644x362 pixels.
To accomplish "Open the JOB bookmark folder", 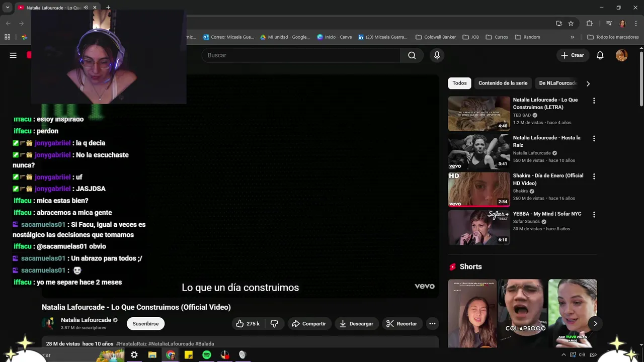I will pos(471,37).
